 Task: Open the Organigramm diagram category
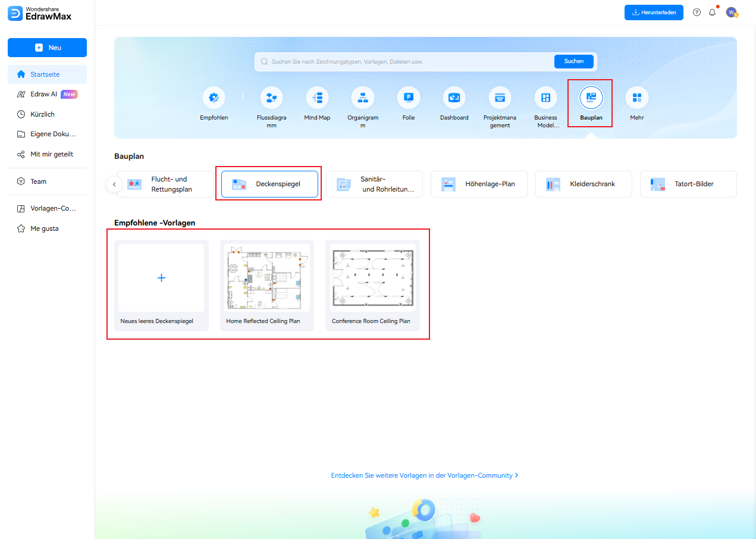point(362,98)
